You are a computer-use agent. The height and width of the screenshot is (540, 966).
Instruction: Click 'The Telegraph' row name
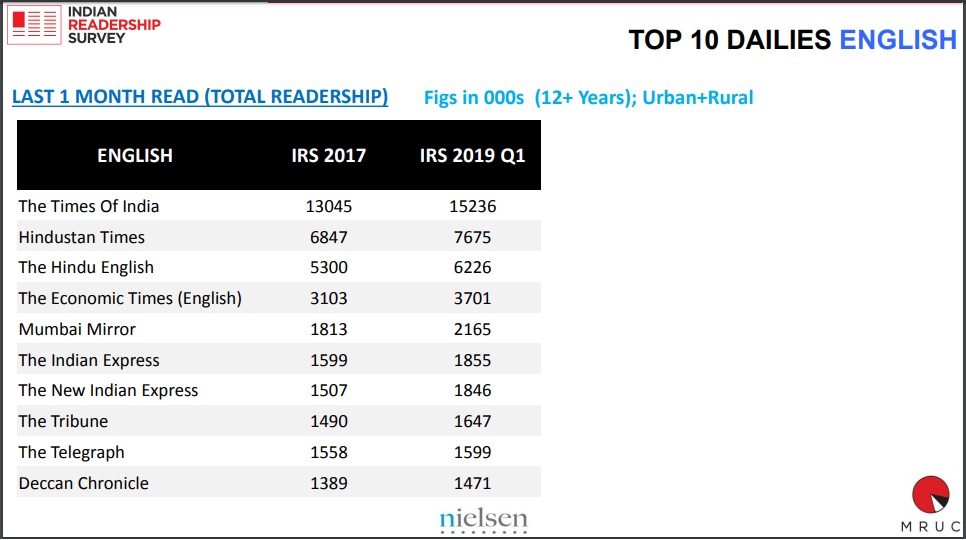tap(71, 453)
